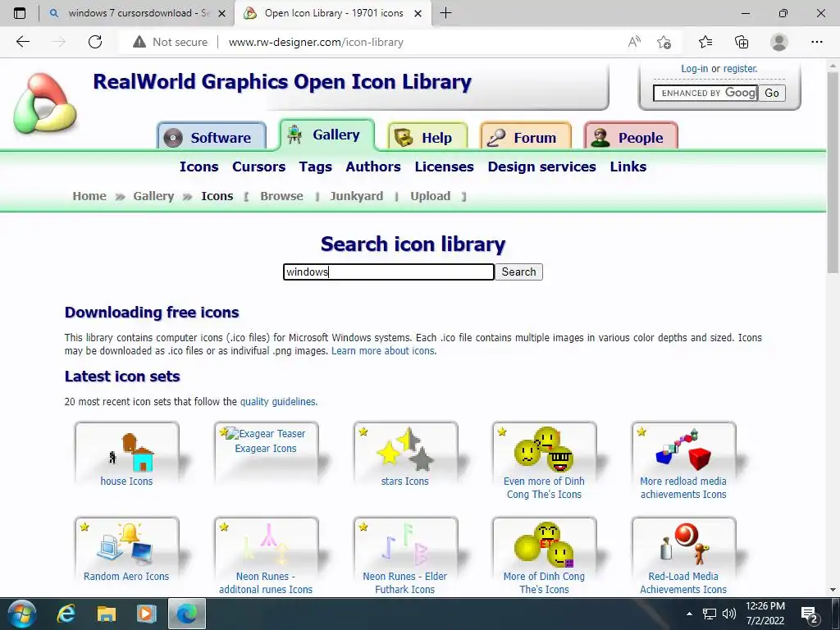Viewport: 840px width, 630px height.
Task: Launch Internet Explorer from taskbar
Action: pyautogui.click(x=66, y=614)
